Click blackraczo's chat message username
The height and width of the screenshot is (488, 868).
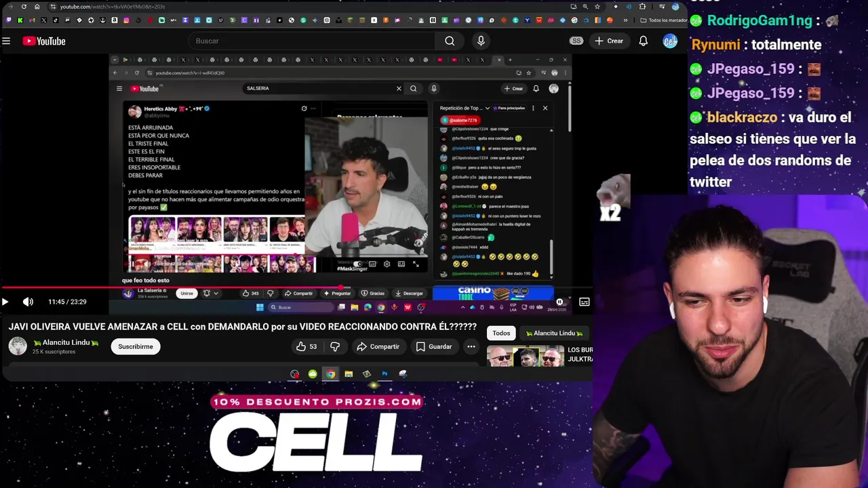coord(742,117)
